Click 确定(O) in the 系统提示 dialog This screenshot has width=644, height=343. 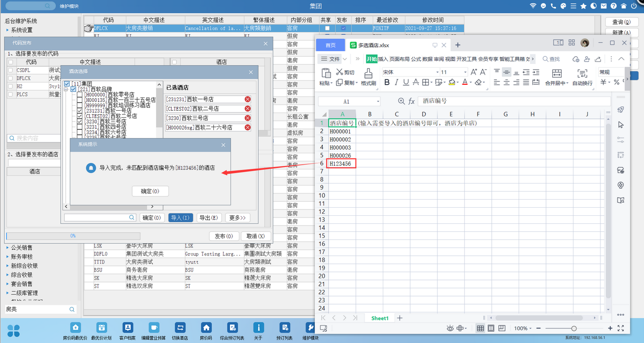coord(150,192)
